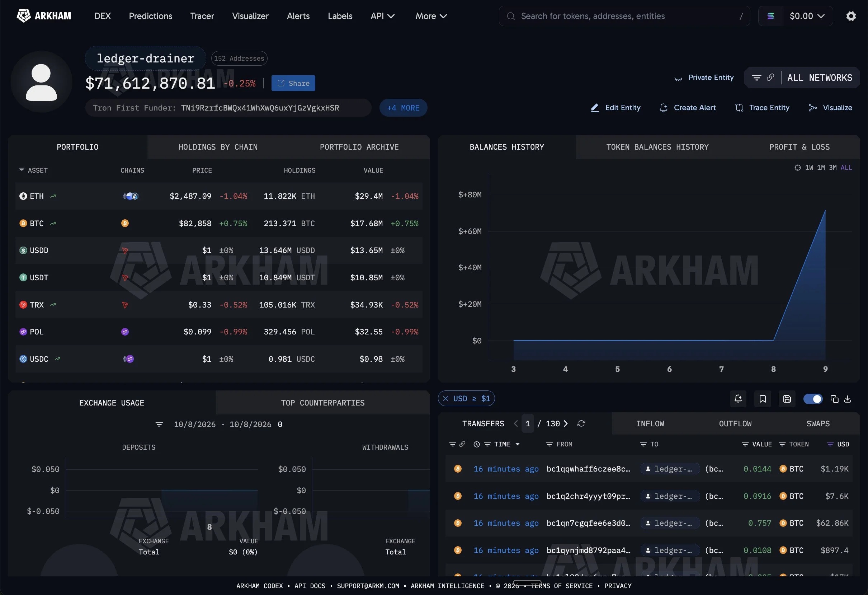Switch to the Holdings by Chain tab

(218, 147)
